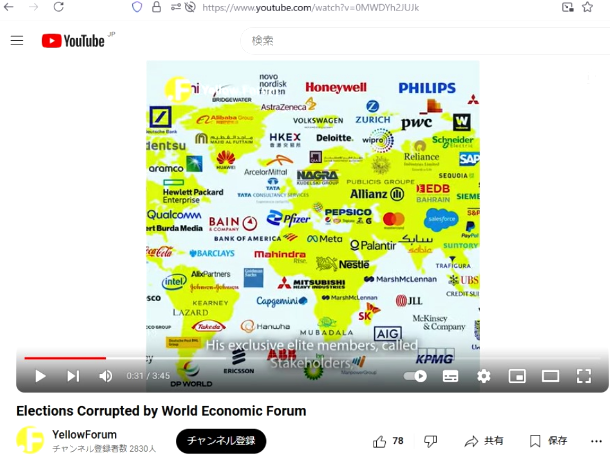
Task: Toggle subtitles/closed captions
Action: [451, 376]
